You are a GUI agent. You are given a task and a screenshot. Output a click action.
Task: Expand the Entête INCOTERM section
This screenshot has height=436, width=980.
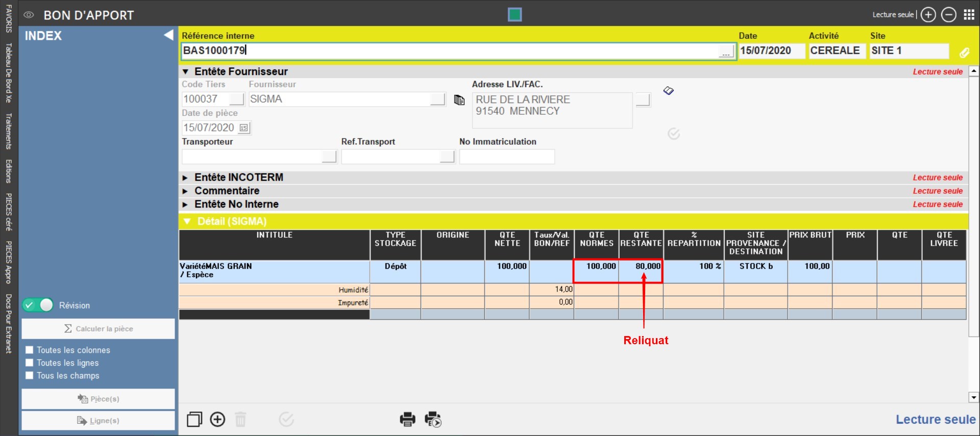click(185, 177)
